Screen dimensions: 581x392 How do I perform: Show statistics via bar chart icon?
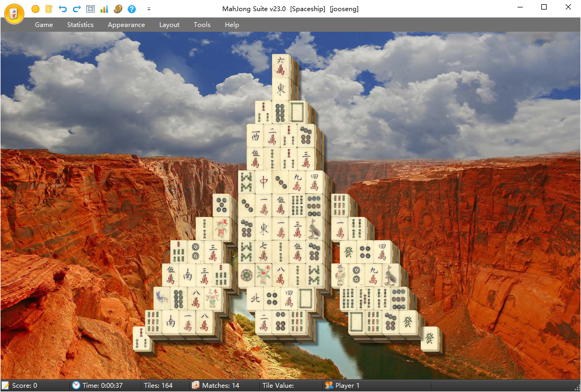(104, 9)
